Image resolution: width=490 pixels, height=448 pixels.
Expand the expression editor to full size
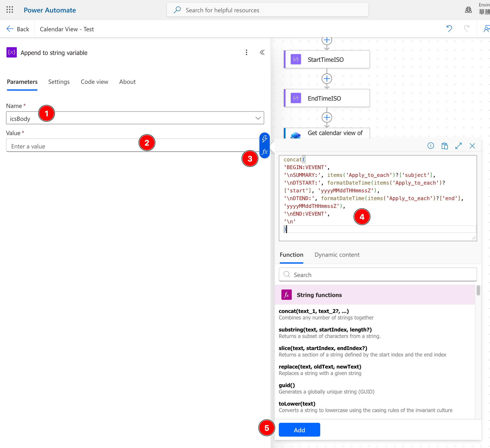(x=458, y=146)
